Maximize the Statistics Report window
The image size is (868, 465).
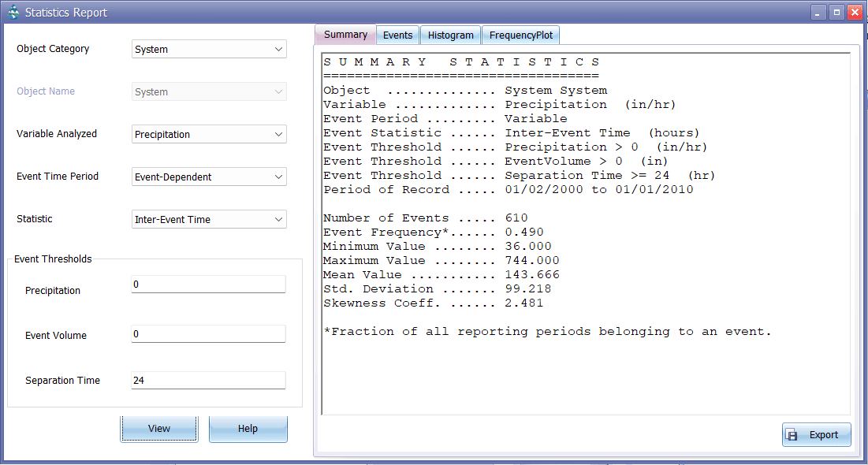click(836, 13)
